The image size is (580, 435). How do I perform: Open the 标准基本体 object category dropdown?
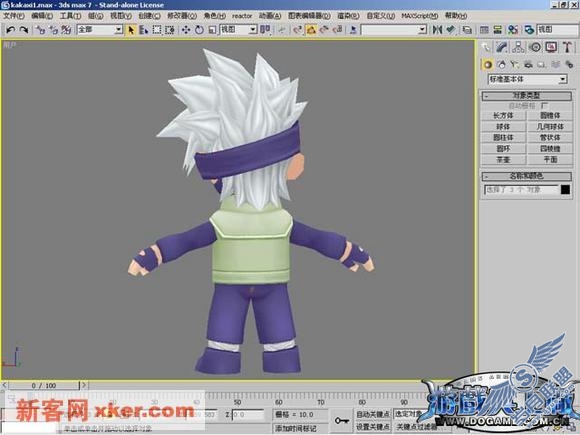[527, 79]
